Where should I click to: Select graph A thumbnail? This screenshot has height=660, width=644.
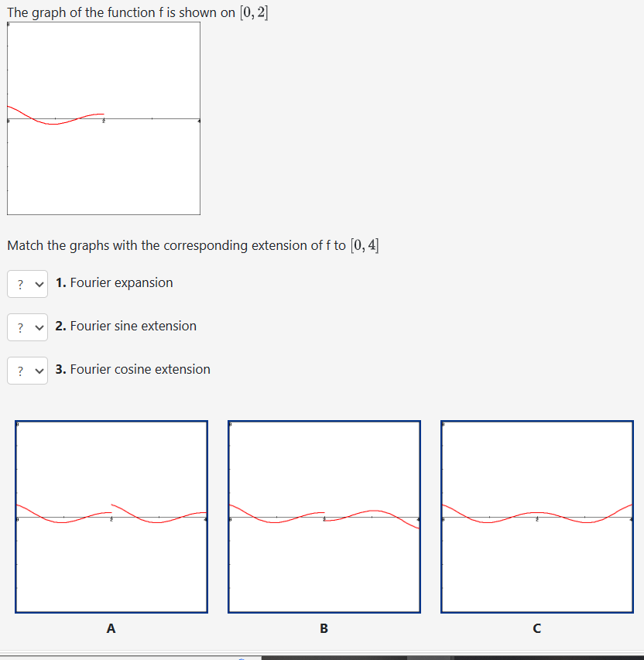coord(111,516)
